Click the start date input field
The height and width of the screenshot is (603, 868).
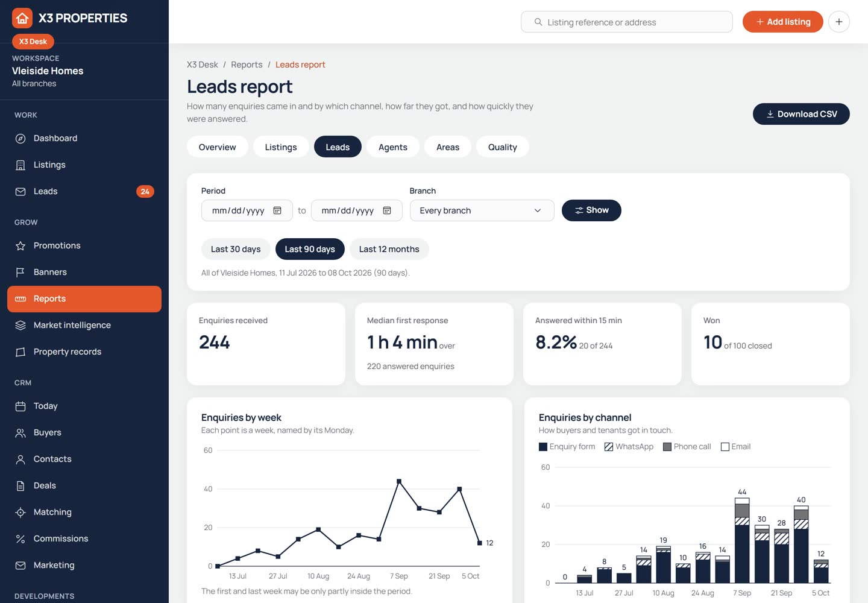[x=247, y=210]
